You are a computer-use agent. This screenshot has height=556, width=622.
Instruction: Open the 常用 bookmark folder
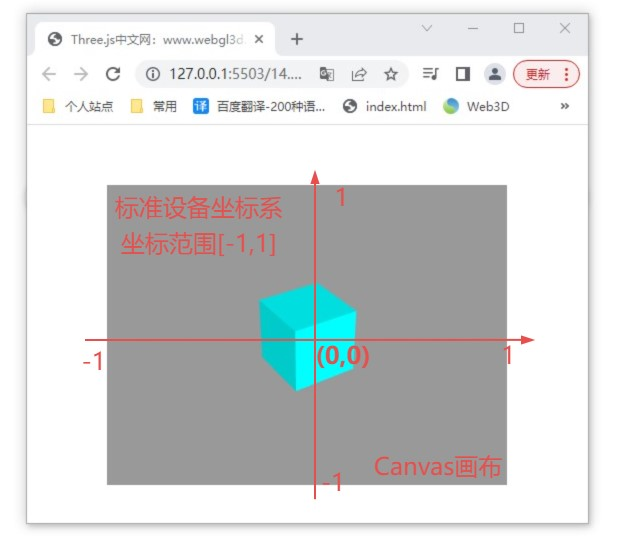pyautogui.click(x=154, y=106)
